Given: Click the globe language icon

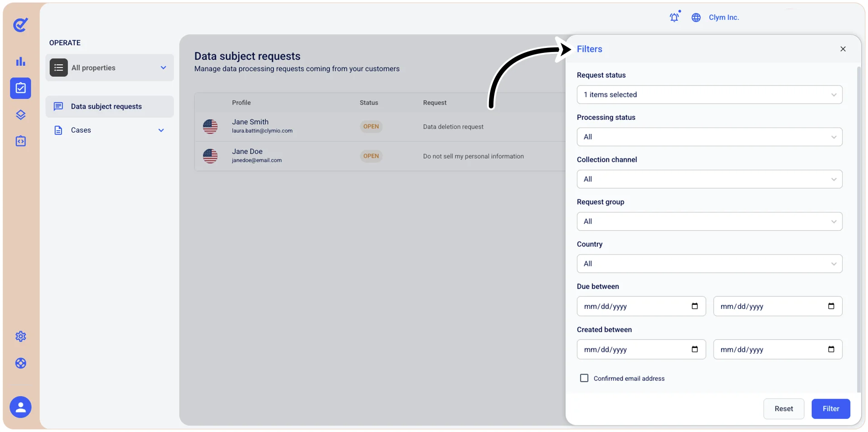Looking at the screenshot, I should click(x=696, y=18).
